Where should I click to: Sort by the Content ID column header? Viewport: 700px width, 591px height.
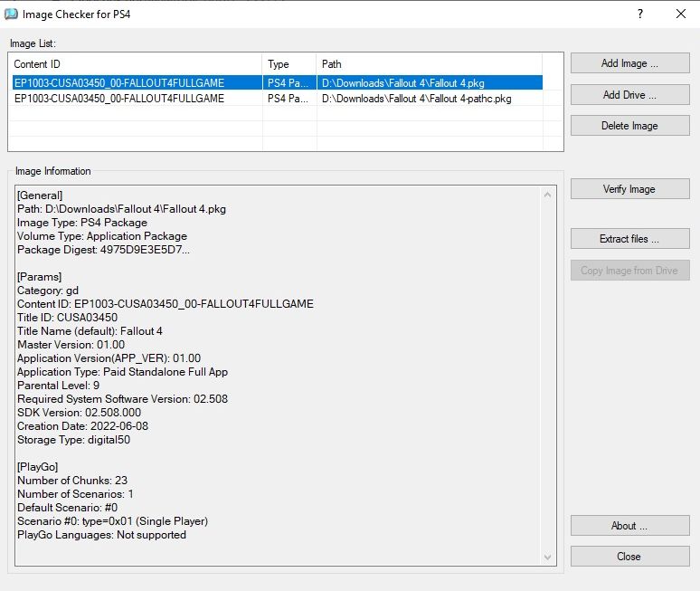coord(136,64)
